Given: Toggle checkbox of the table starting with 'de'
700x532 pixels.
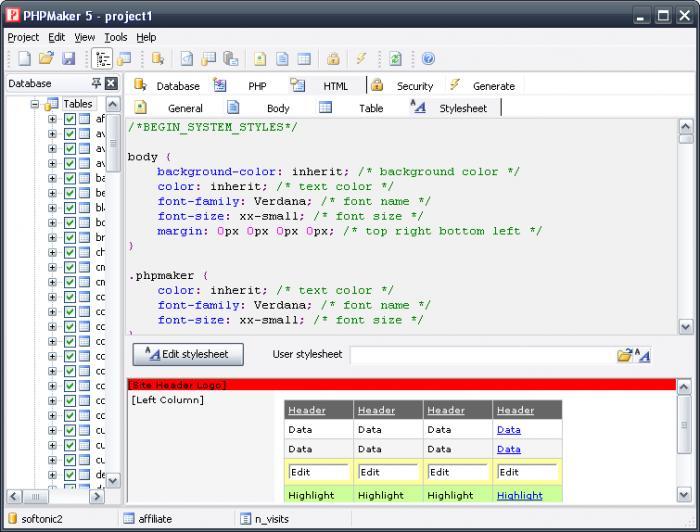Looking at the screenshot, I should (70, 475).
